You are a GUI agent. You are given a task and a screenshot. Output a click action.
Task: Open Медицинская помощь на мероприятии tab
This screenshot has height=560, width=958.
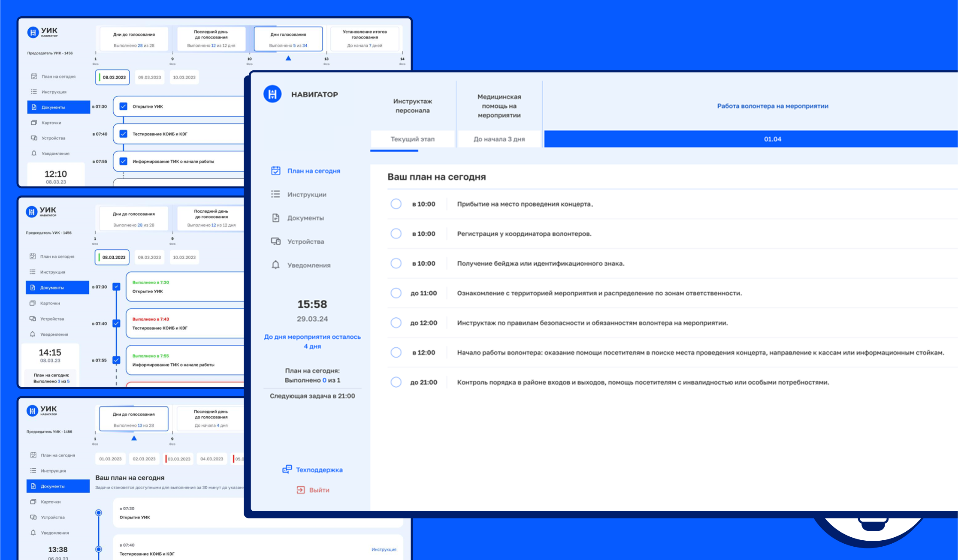point(499,106)
